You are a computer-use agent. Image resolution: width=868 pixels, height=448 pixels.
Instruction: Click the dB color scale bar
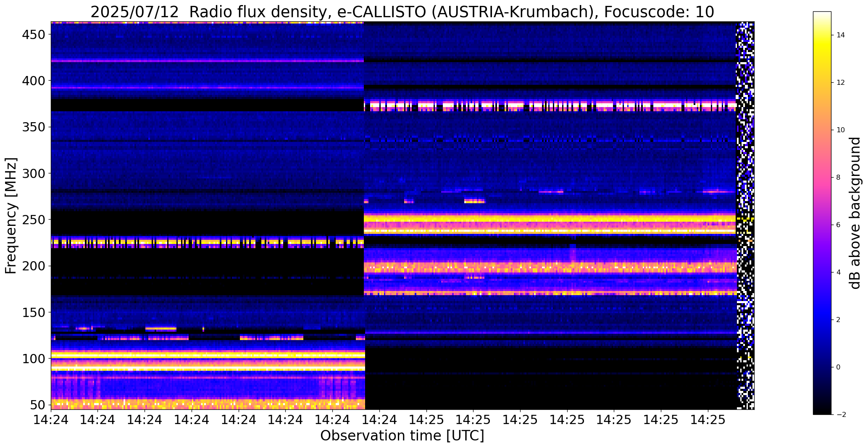coord(822,213)
